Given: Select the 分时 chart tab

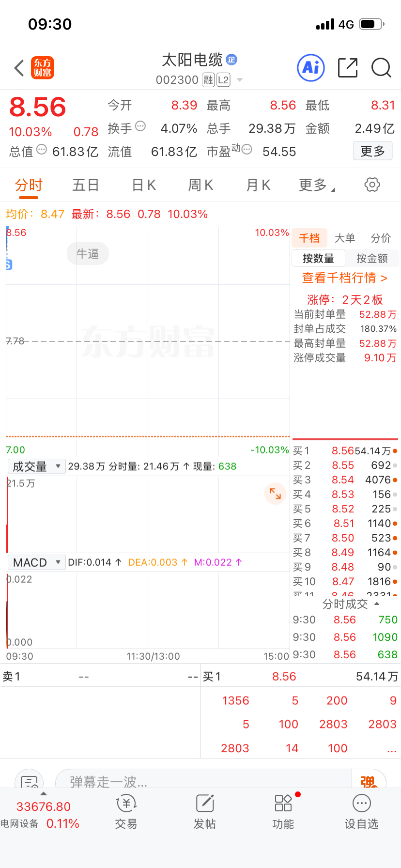Looking at the screenshot, I should point(29,185).
